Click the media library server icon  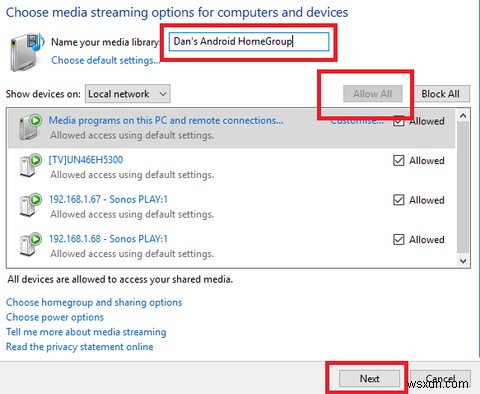[27, 52]
